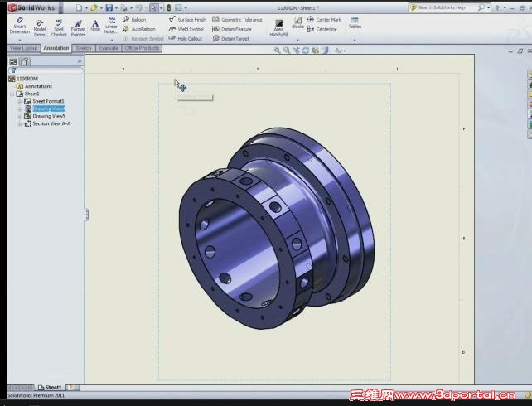Screen dimensions: 532x406
Task: Click the Options icon in title toolbar
Action: [178, 7]
